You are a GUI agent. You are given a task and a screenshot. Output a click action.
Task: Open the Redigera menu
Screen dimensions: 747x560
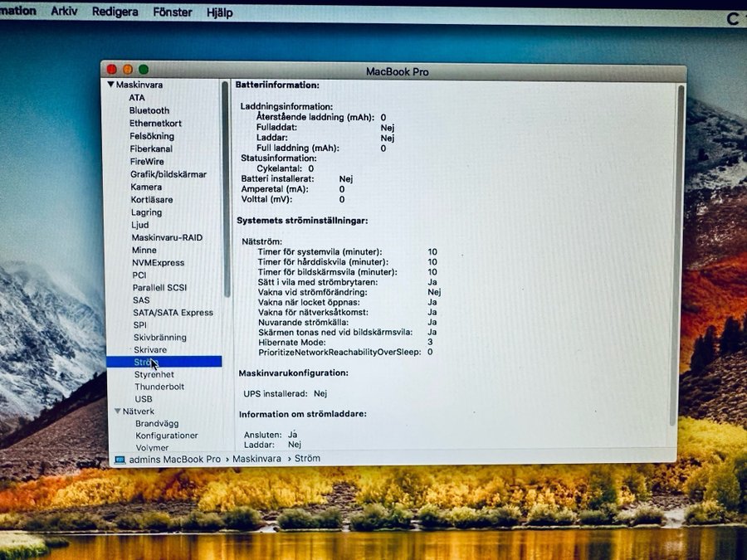[x=115, y=12]
